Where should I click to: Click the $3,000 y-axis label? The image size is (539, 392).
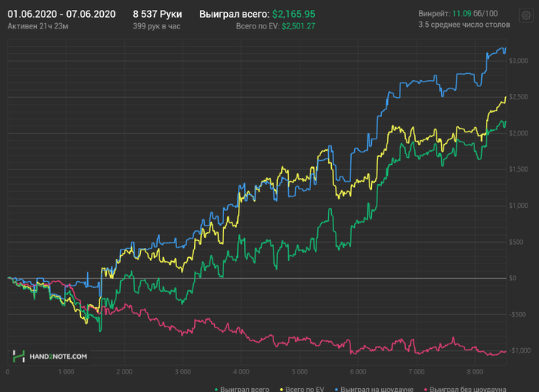[x=518, y=61]
